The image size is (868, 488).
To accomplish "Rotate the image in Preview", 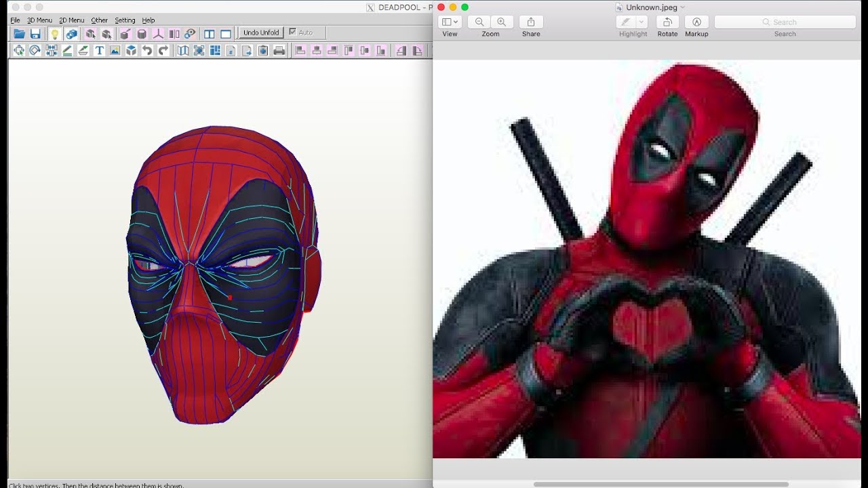I will [667, 22].
